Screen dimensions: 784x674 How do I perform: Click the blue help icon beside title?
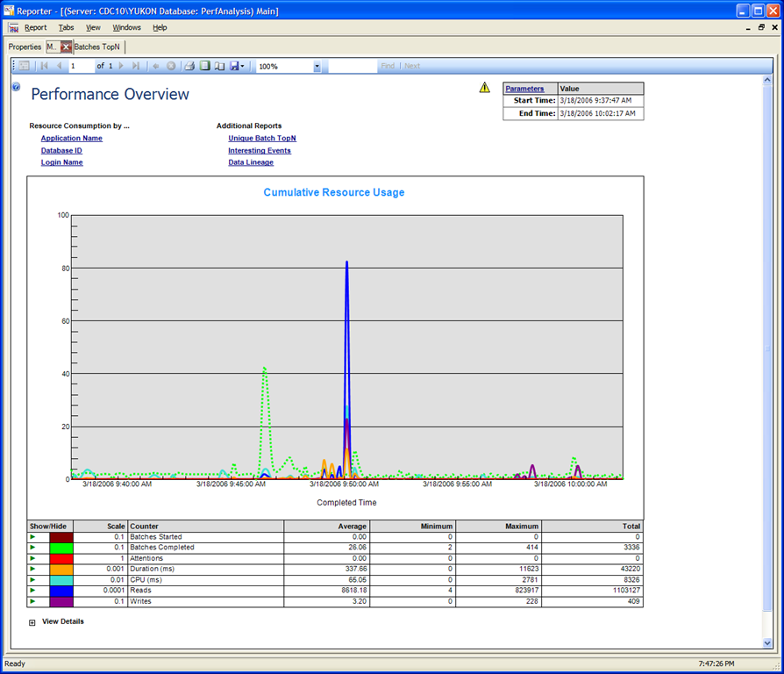(16, 87)
